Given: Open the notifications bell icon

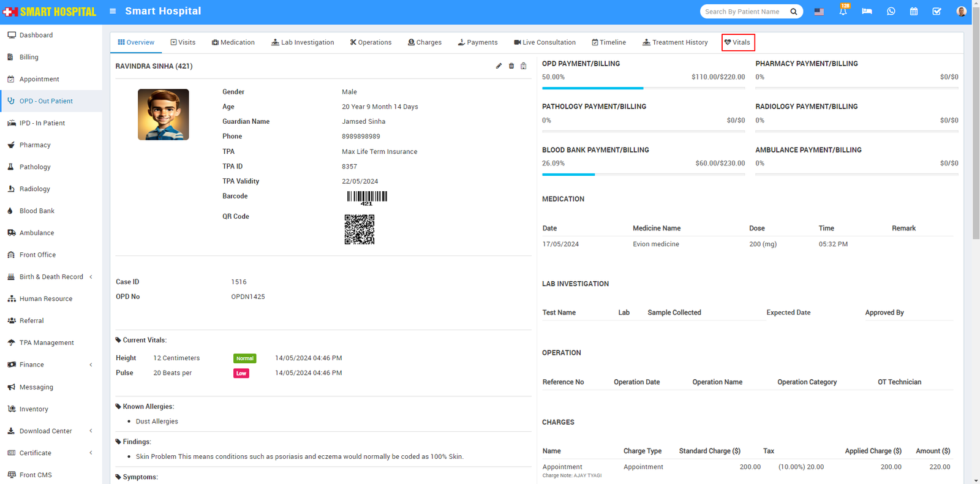Looking at the screenshot, I should [843, 12].
